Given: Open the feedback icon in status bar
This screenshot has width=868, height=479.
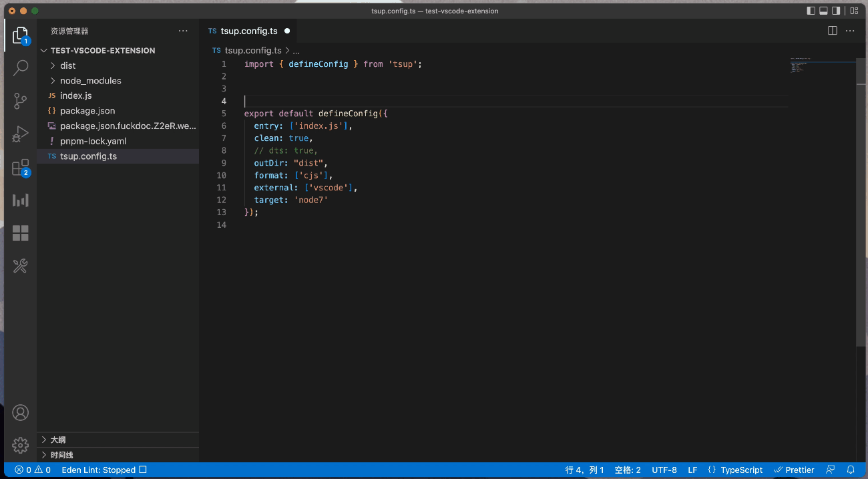Looking at the screenshot, I should tap(831, 470).
